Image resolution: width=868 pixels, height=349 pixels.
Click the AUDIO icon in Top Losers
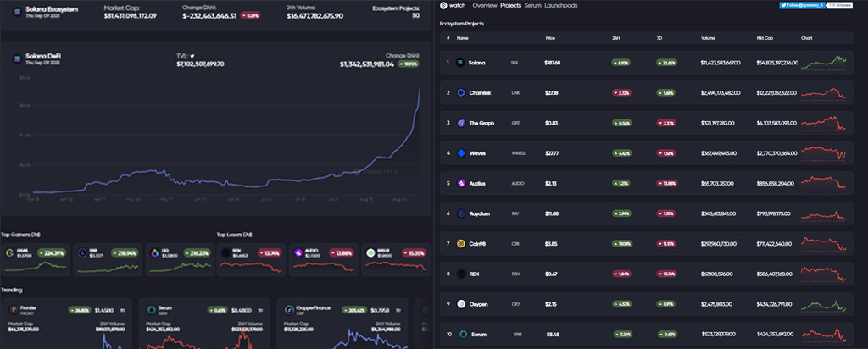point(298,252)
